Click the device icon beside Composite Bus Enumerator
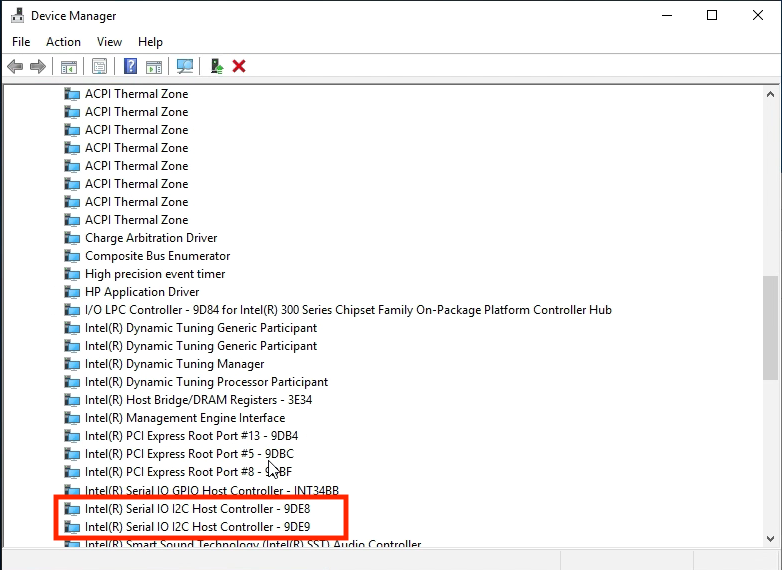The width and height of the screenshot is (782, 570). [72, 256]
